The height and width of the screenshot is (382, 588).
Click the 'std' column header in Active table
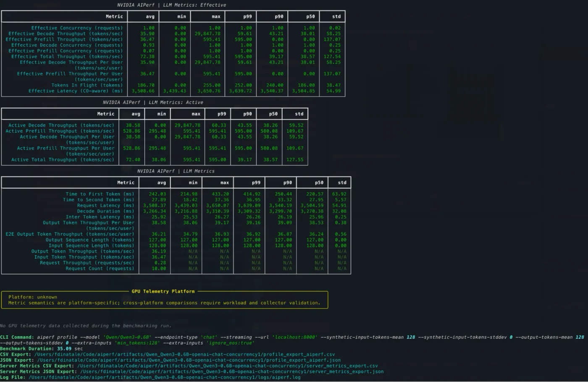point(299,114)
